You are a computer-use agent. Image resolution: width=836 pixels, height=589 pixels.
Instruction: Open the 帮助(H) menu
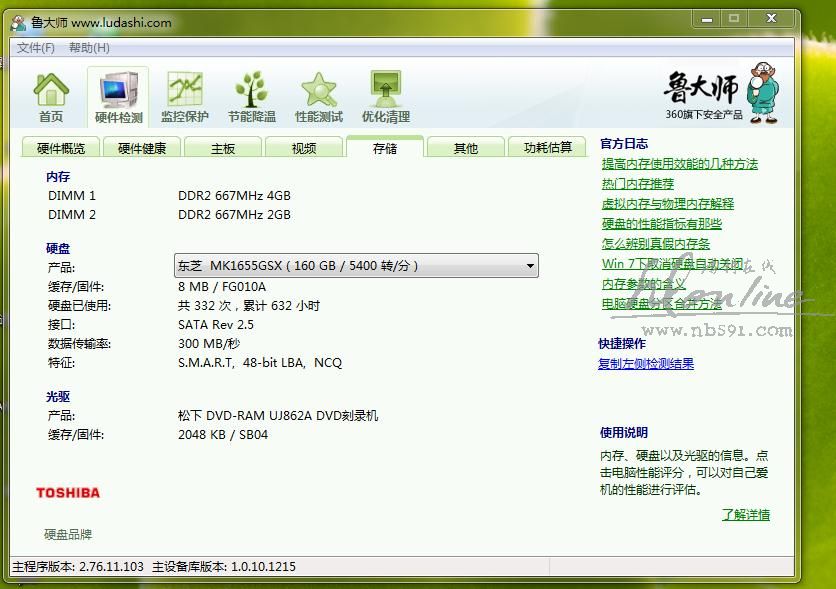tap(89, 48)
